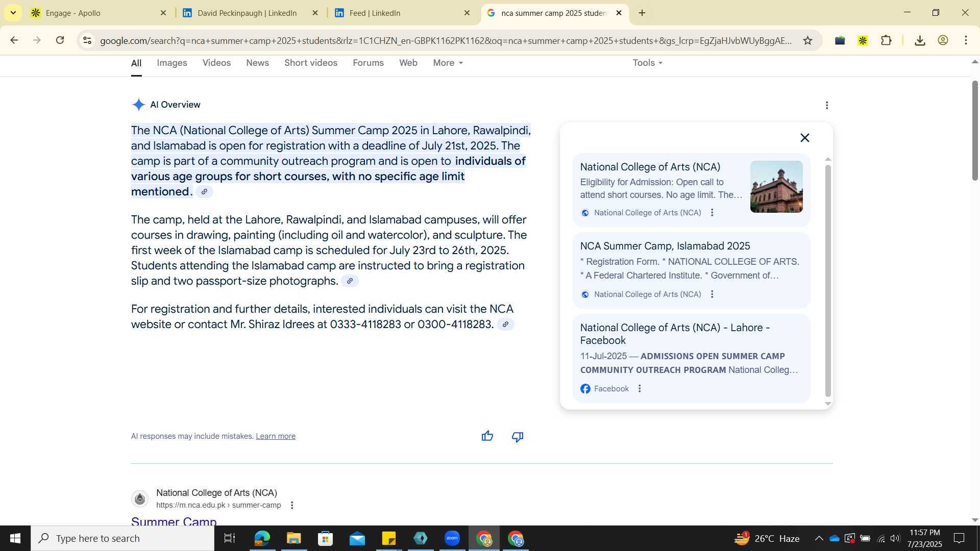This screenshot has height=551, width=980.
Task: Open AI Overview more options menu
Action: tap(827, 105)
